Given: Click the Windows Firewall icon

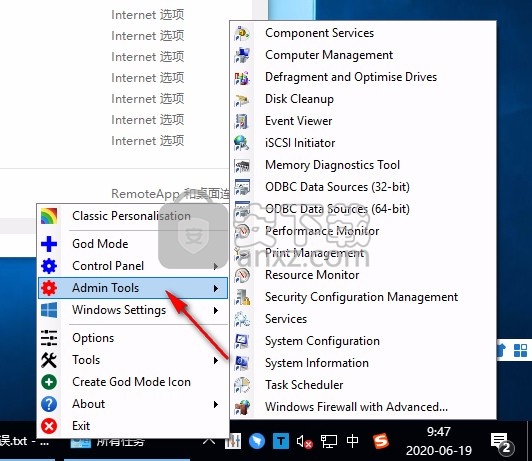Looking at the screenshot, I should coord(242,407).
